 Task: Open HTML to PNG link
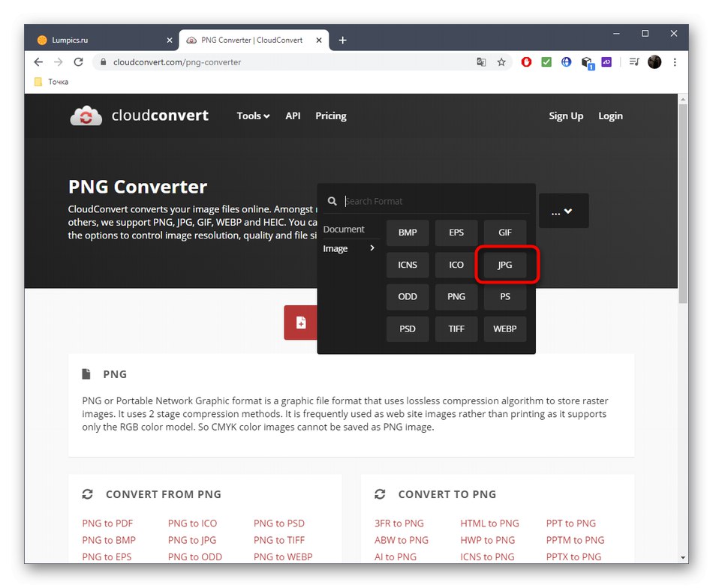(x=489, y=523)
